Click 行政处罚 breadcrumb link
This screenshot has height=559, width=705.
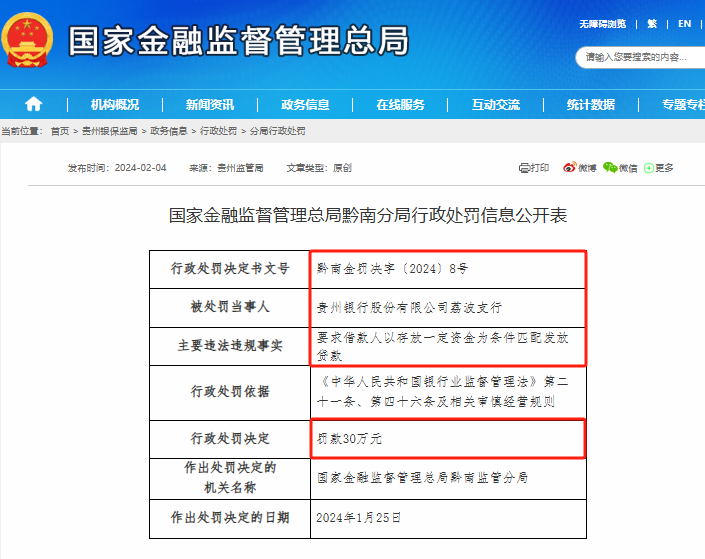(x=218, y=131)
